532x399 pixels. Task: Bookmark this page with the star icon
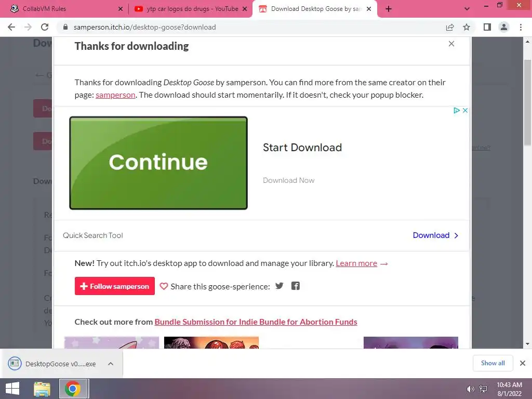[467, 27]
